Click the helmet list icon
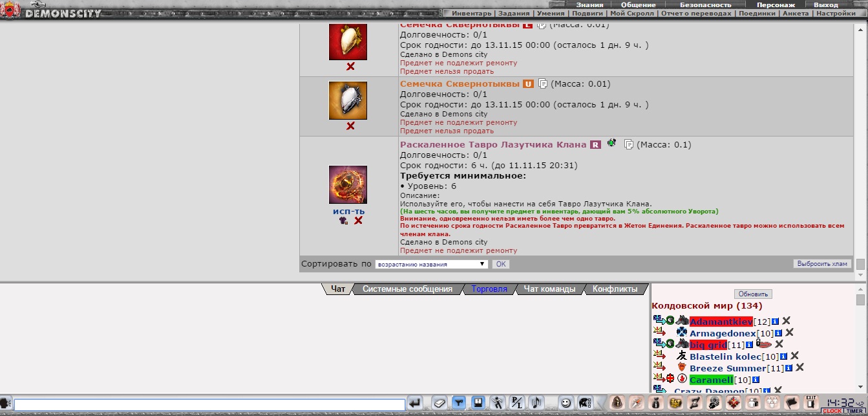Image resolution: width=868 pixels, height=416 pixels. coord(585,403)
